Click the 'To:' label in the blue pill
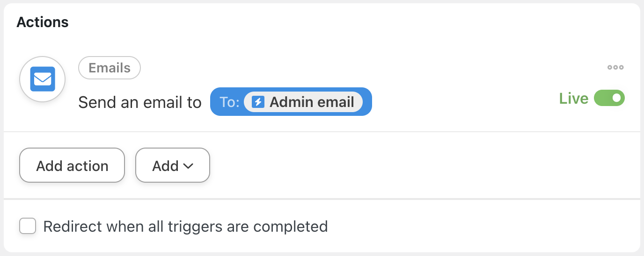This screenshot has height=256, width=644. point(229,102)
